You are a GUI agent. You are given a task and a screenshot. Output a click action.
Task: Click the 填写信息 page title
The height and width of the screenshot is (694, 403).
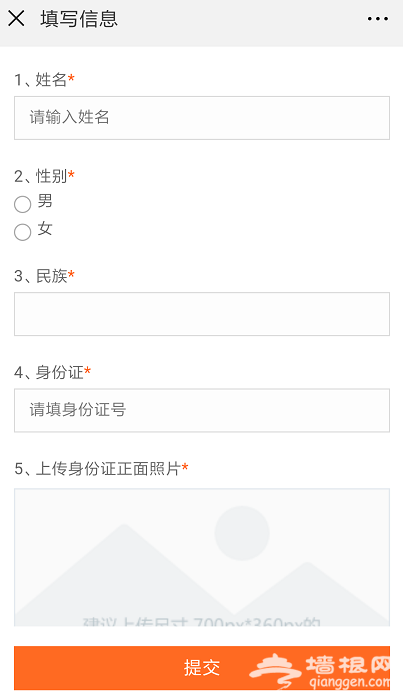click(x=79, y=19)
